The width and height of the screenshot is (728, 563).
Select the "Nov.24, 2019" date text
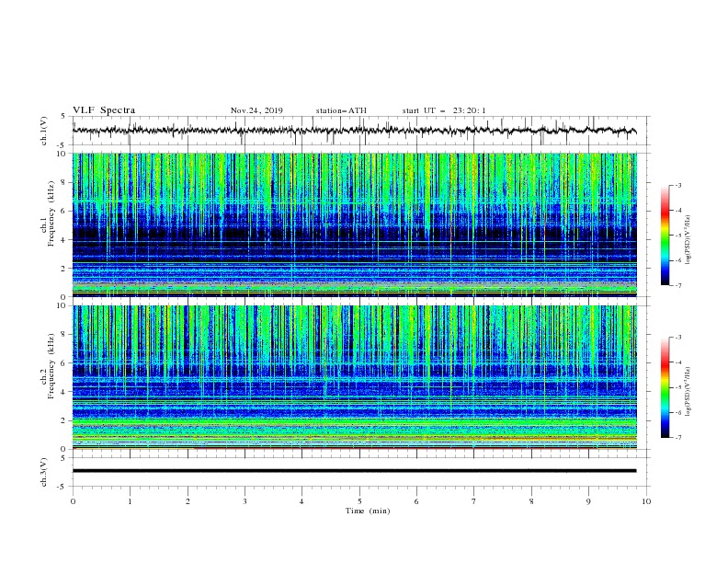(x=256, y=110)
